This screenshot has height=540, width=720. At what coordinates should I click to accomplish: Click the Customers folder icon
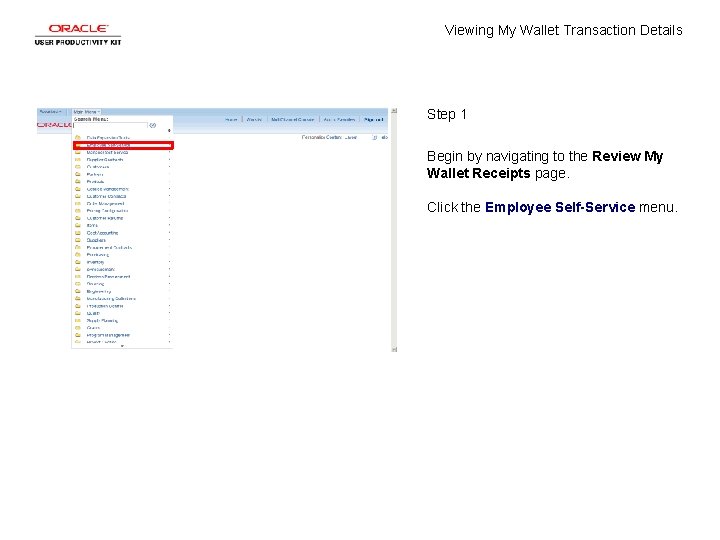pos(78,167)
